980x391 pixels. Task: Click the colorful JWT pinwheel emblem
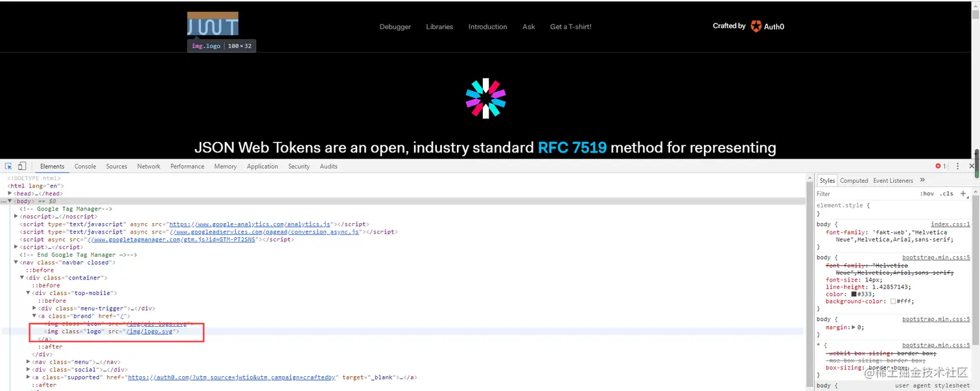click(x=485, y=99)
